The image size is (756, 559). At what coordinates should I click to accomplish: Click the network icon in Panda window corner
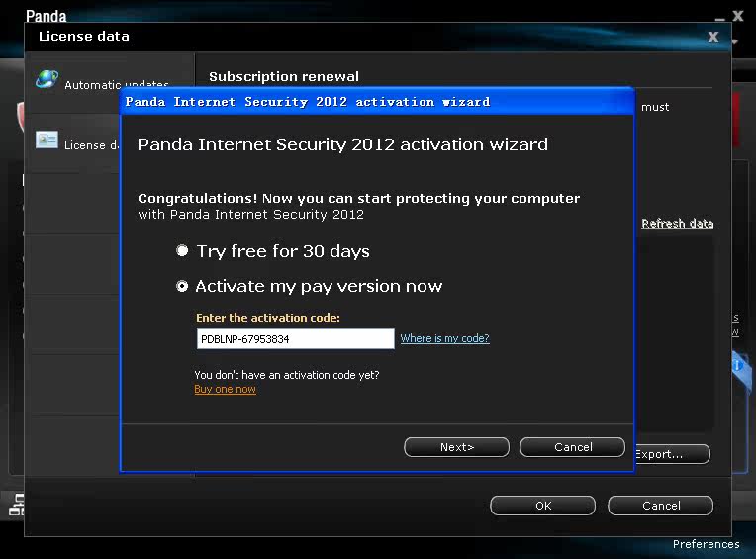coord(17,505)
